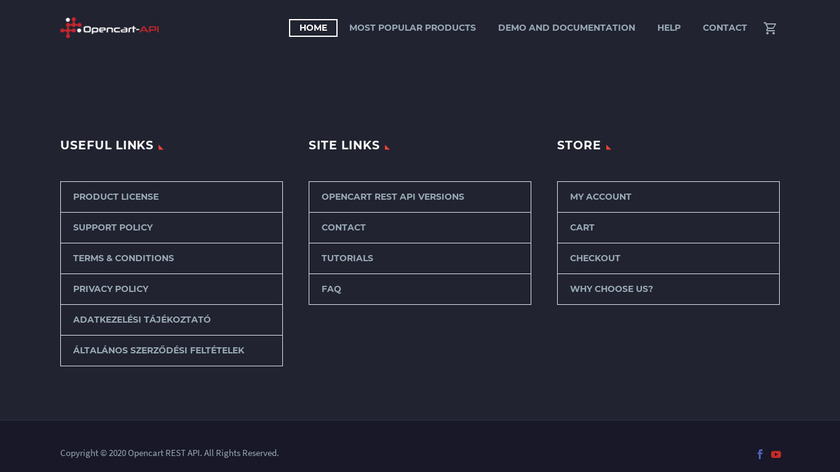Open Adatkezelési Tájékoztató link

coord(142,320)
